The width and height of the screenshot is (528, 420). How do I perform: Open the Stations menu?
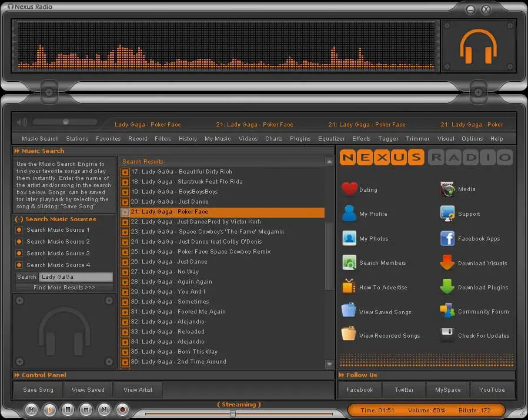pyautogui.click(x=77, y=138)
